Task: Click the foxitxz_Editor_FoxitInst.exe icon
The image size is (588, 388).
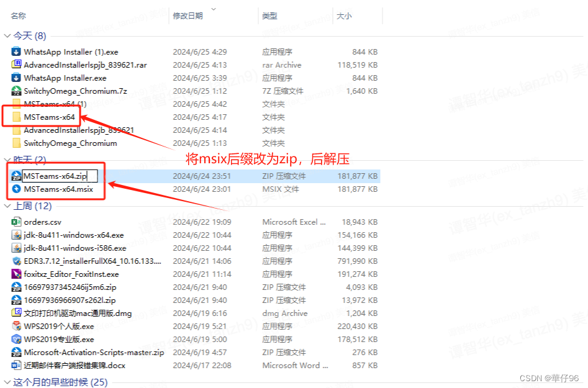Action: tap(16, 274)
